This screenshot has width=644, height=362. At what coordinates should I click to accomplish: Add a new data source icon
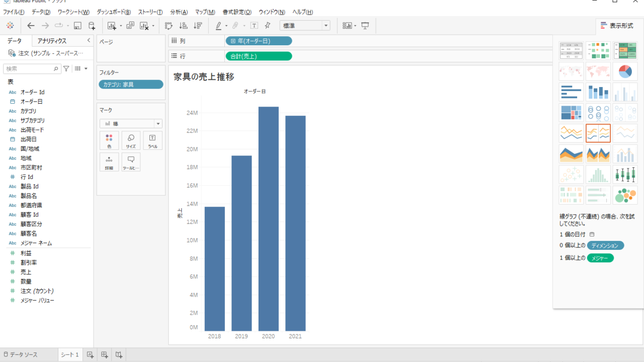[92, 26]
